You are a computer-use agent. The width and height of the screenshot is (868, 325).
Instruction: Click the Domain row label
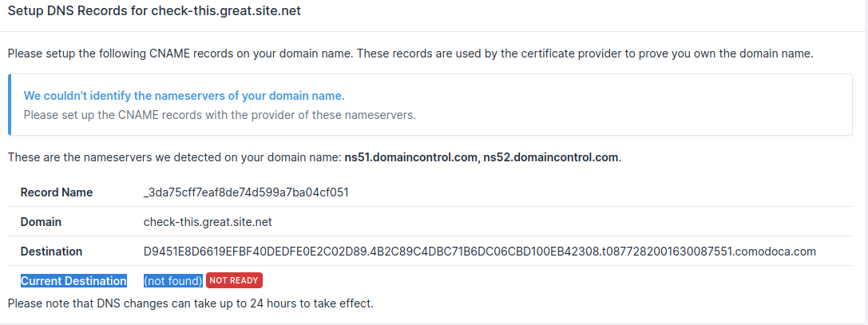click(x=41, y=222)
